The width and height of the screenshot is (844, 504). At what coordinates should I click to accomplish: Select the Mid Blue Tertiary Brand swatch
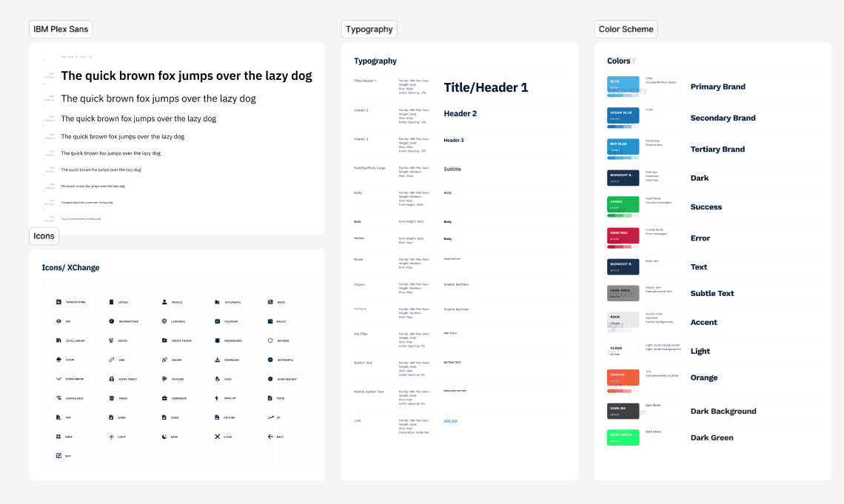[623, 147]
